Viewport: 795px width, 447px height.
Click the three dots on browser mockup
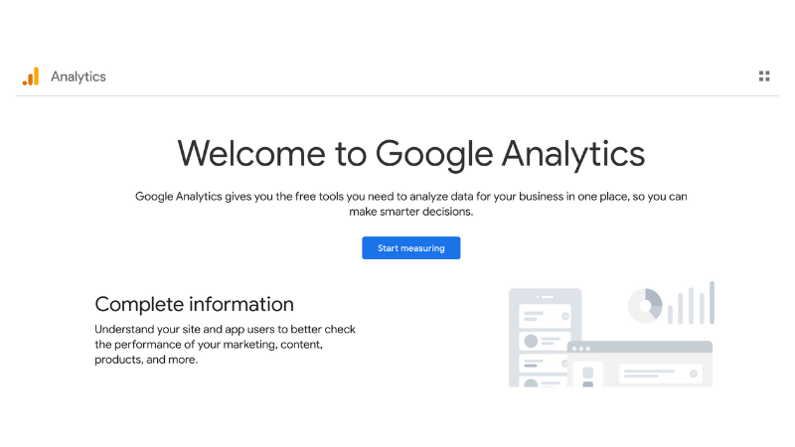pyautogui.click(x=581, y=349)
